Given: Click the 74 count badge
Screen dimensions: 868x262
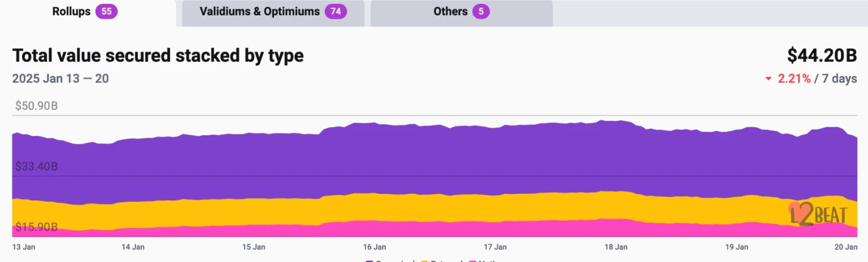Looking at the screenshot, I should pos(335,12).
